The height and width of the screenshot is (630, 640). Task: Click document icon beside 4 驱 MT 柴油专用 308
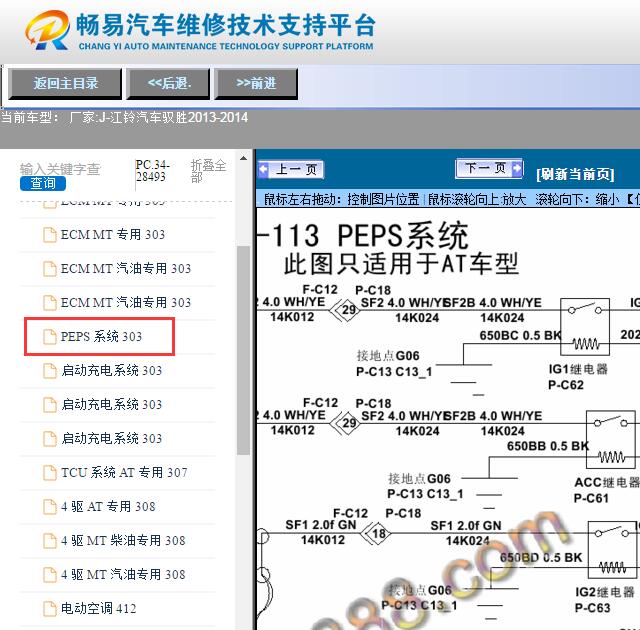(50, 541)
